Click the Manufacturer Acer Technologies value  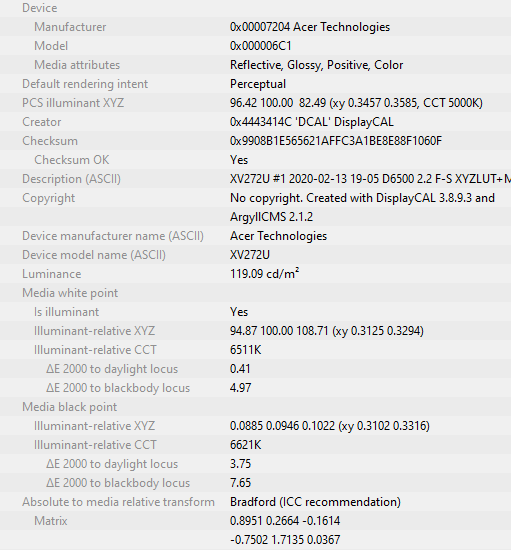coord(310,27)
